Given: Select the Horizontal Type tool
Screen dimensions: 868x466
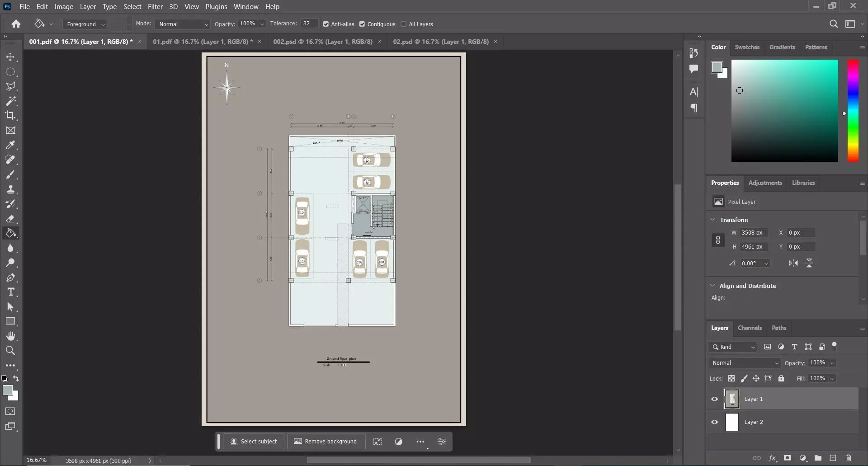Looking at the screenshot, I should [10, 292].
